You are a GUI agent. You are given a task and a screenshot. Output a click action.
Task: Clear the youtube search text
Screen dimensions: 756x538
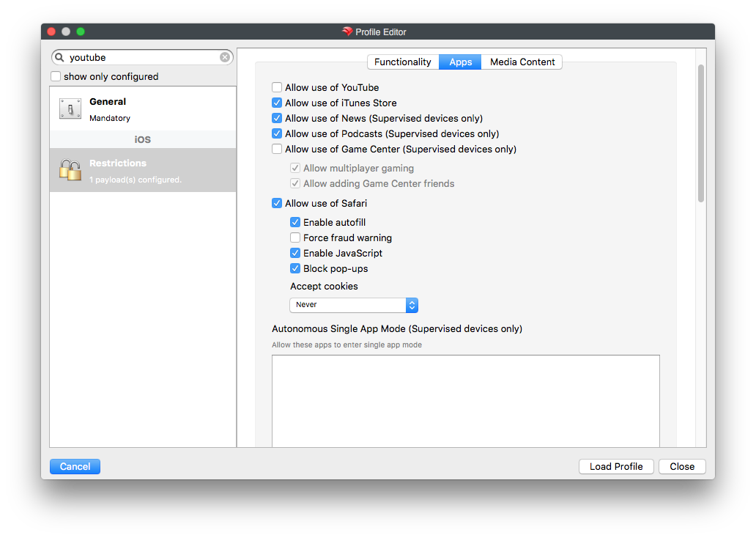[x=225, y=57]
